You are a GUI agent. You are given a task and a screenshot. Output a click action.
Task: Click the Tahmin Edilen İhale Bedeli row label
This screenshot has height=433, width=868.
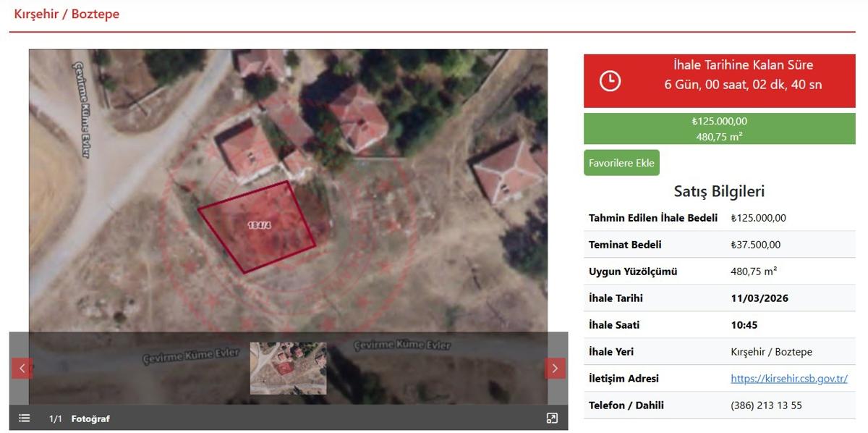click(653, 218)
